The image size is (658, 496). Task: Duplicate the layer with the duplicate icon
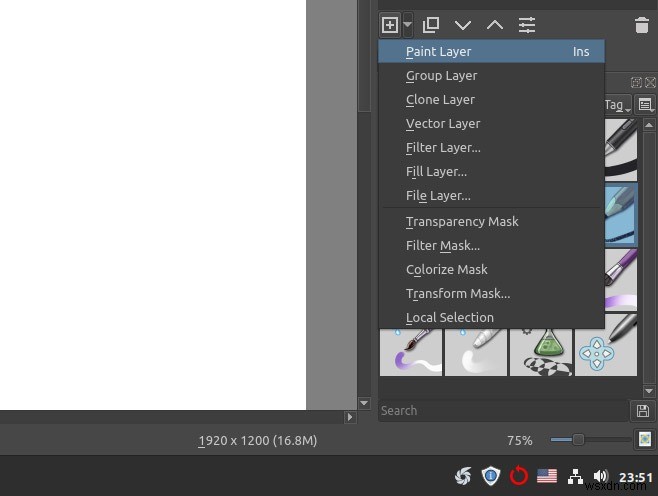(431, 25)
